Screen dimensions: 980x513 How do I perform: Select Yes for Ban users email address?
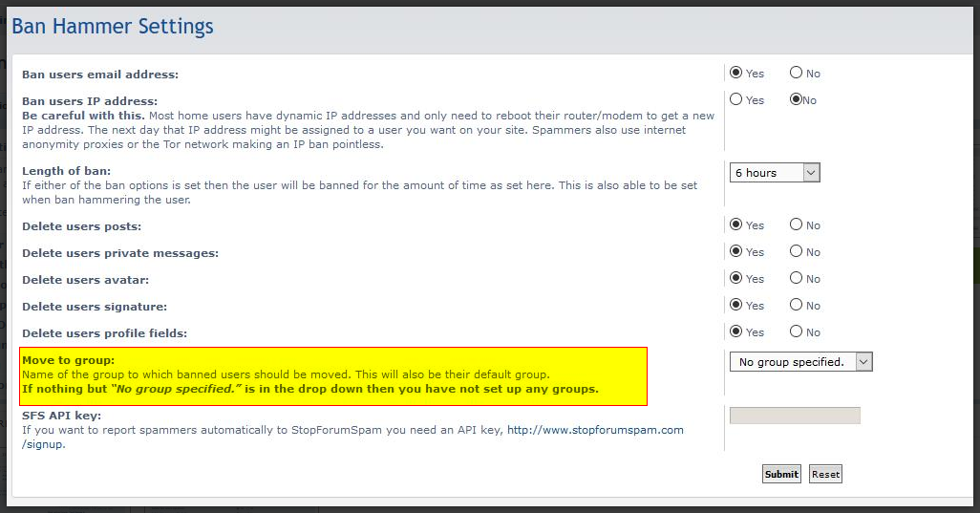(x=736, y=73)
